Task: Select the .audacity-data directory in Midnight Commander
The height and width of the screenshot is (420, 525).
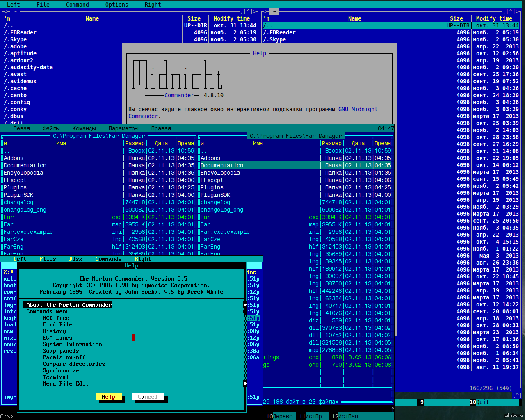Action: pos(28,67)
